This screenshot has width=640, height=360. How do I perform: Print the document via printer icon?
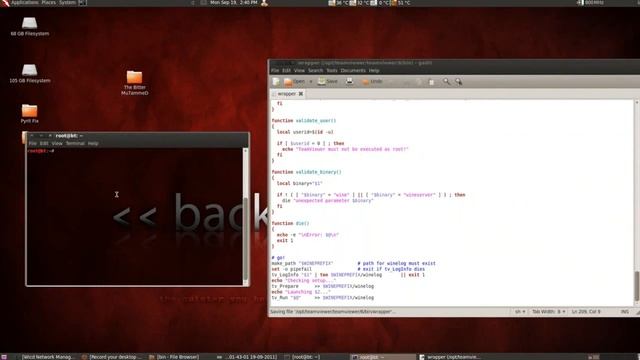pyautogui.click(x=349, y=82)
